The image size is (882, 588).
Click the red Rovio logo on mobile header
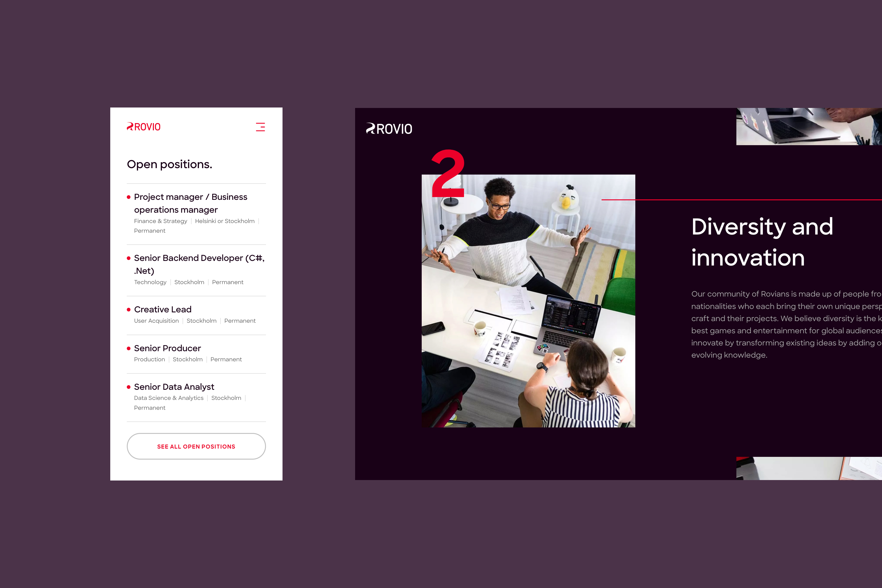(144, 127)
